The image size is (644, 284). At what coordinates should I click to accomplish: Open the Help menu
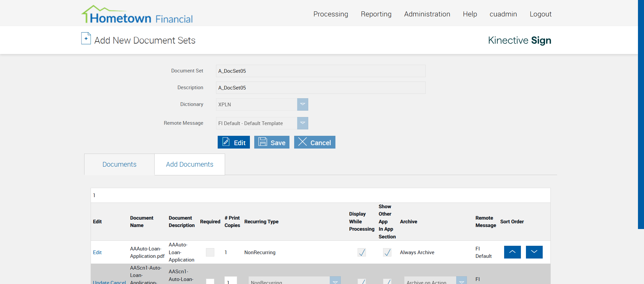click(470, 14)
